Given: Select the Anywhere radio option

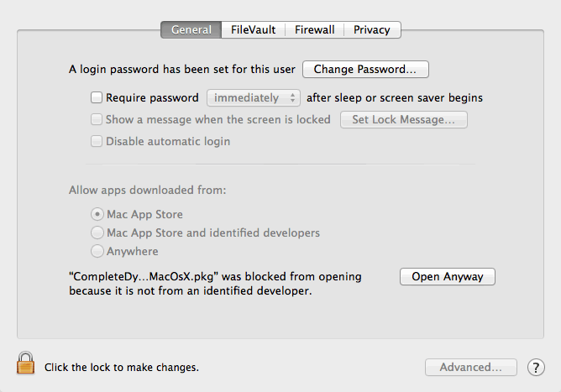Looking at the screenshot, I should click(97, 251).
